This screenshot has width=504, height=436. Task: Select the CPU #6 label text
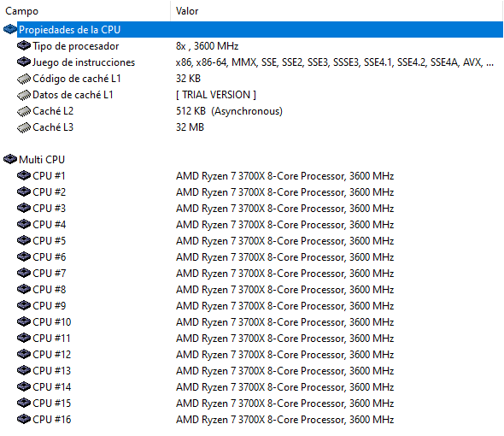[49, 256]
